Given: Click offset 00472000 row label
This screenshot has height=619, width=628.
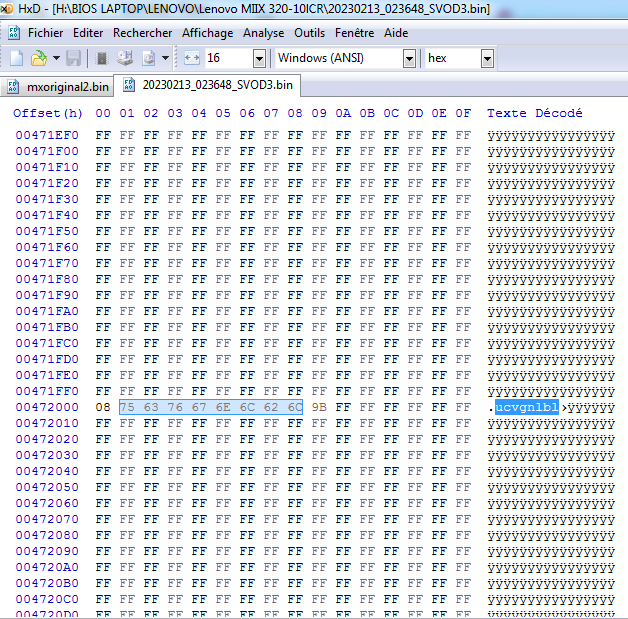Looking at the screenshot, I should tap(47, 407).
